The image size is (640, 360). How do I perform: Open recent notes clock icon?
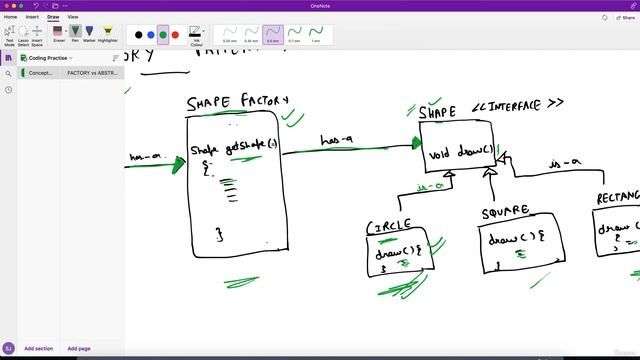(x=8, y=90)
